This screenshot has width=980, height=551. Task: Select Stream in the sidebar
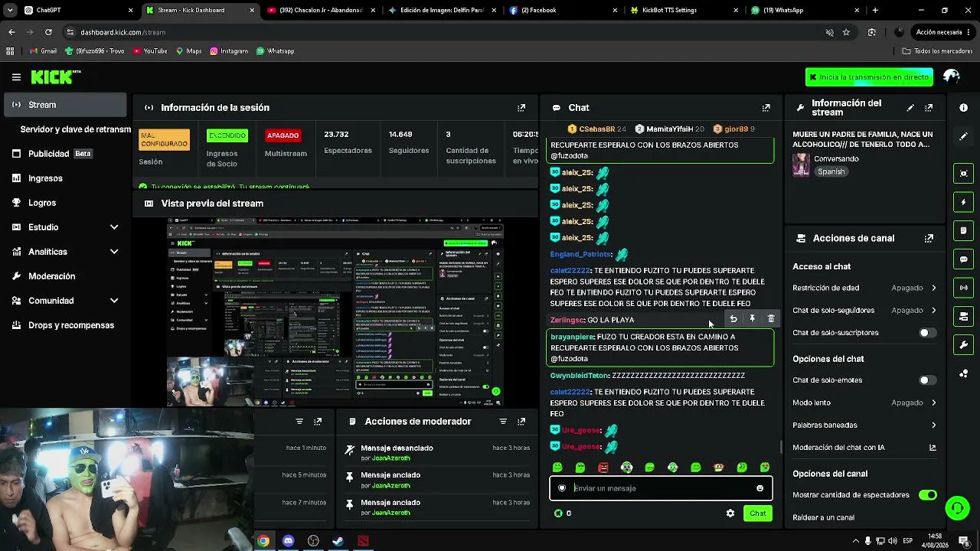pyautogui.click(x=65, y=105)
